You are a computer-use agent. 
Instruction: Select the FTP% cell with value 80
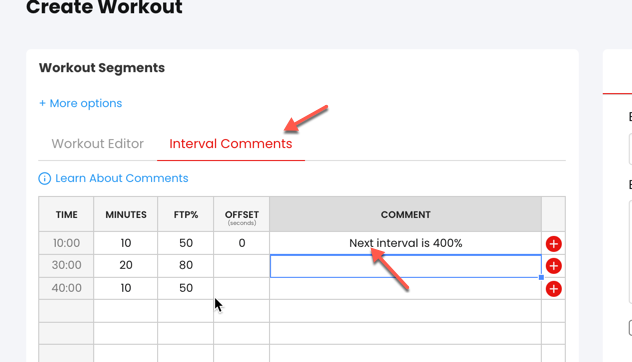pos(186,266)
